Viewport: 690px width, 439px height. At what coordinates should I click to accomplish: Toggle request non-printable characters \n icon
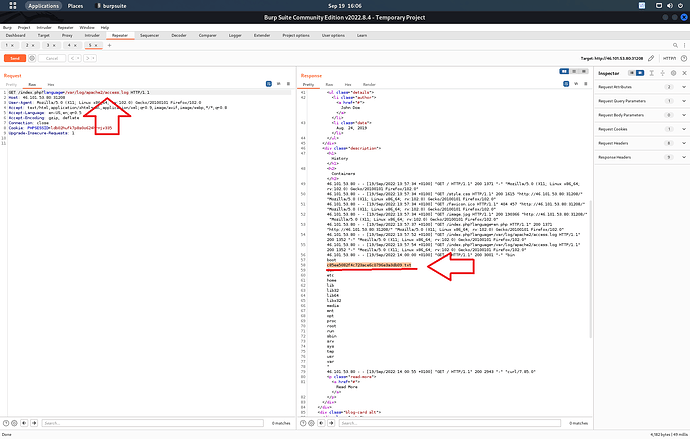279,84
